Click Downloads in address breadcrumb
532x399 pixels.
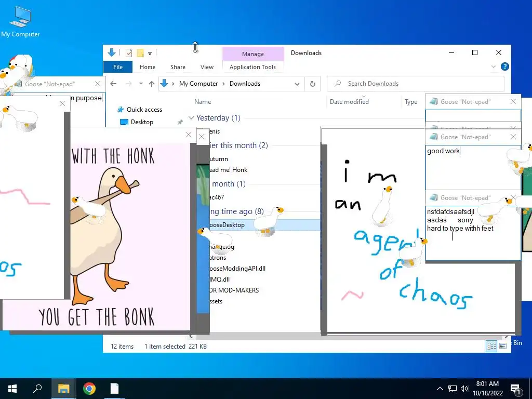(245, 84)
